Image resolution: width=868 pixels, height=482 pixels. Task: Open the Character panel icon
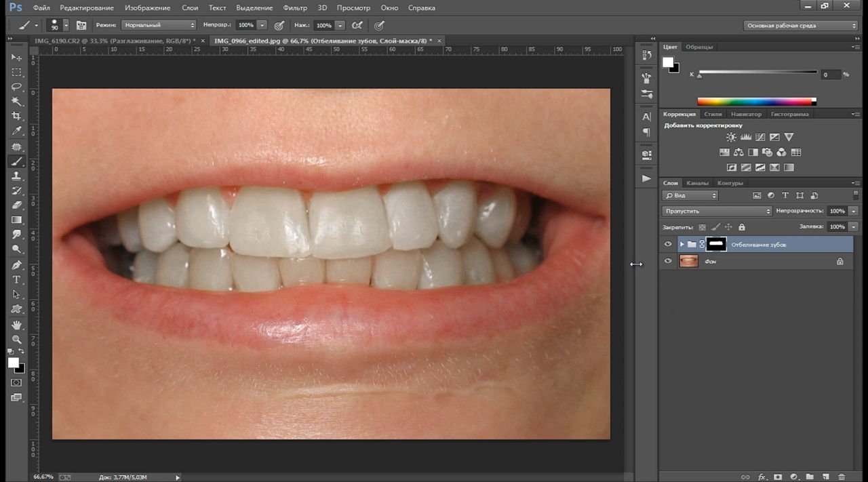646,117
